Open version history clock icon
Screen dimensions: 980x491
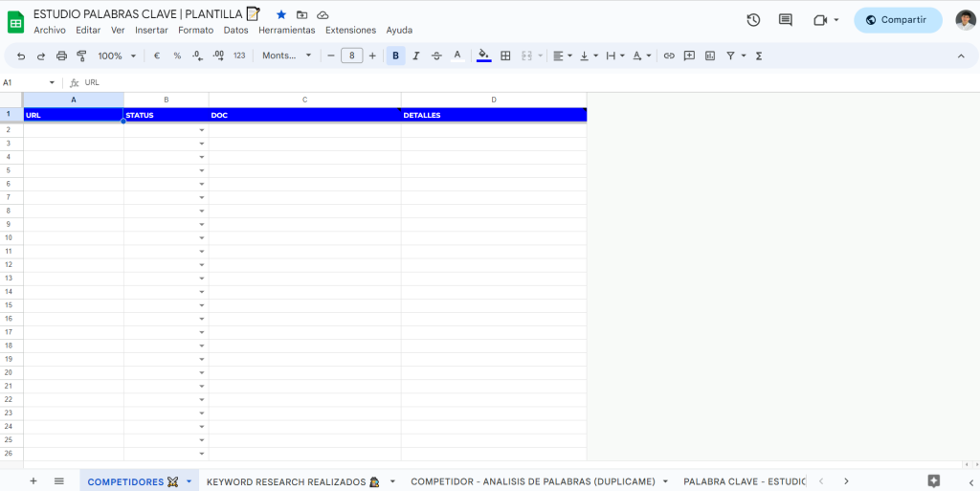[x=753, y=20]
